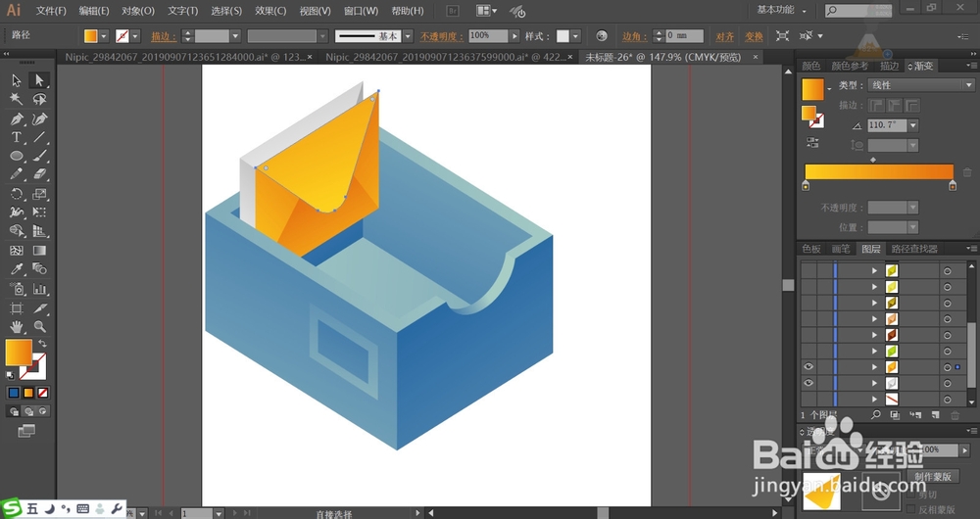Toggle visibility of the white paper layer
The image size is (980, 519).
pos(808,383)
